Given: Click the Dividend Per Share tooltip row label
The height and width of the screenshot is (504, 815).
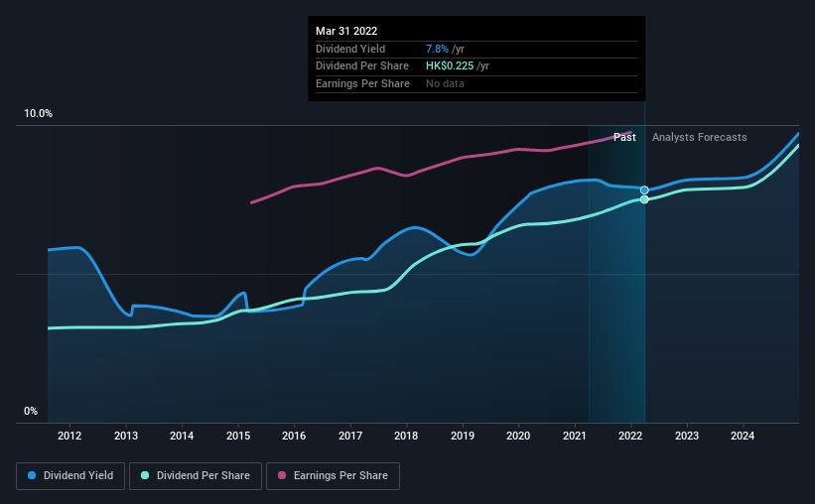Looking at the screenshot, I should [x=362, y=66].
